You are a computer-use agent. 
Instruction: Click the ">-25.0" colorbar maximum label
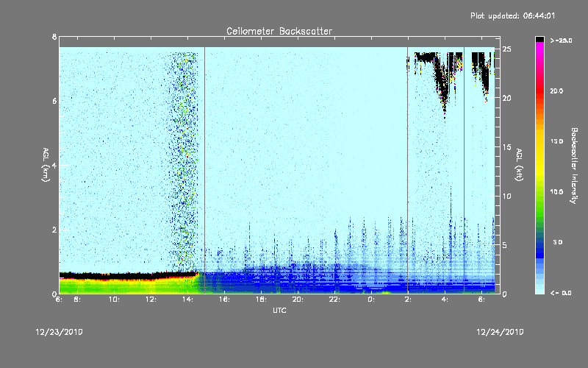tap(561, 40)
